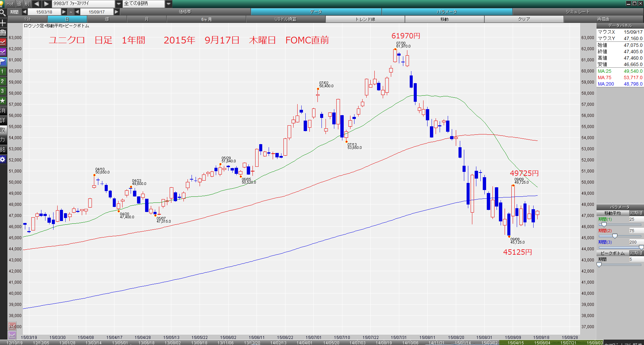Image resolution: width=644 pixels, height=345 pixels.
Task: Toggle USドル換算 conversion
Action: pos(286,19)
